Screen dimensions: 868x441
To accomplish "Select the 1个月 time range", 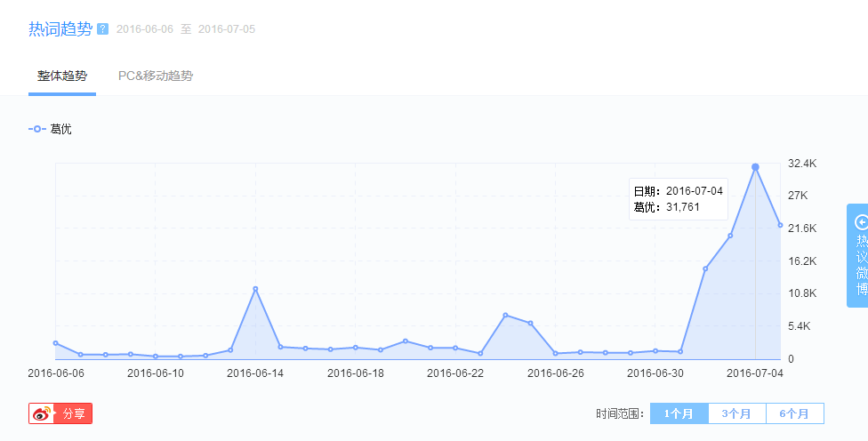I will (x=679, y=413).
